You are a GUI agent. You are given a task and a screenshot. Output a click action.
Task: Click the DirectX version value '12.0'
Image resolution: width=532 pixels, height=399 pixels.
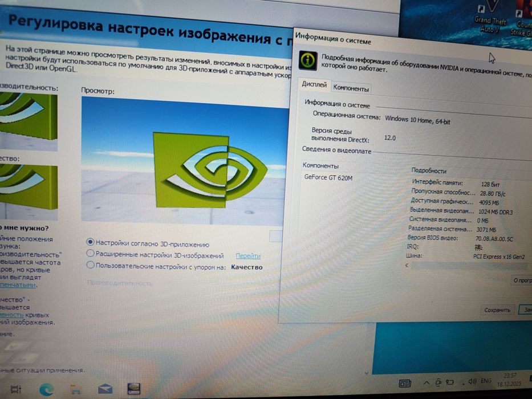(390, 138)
